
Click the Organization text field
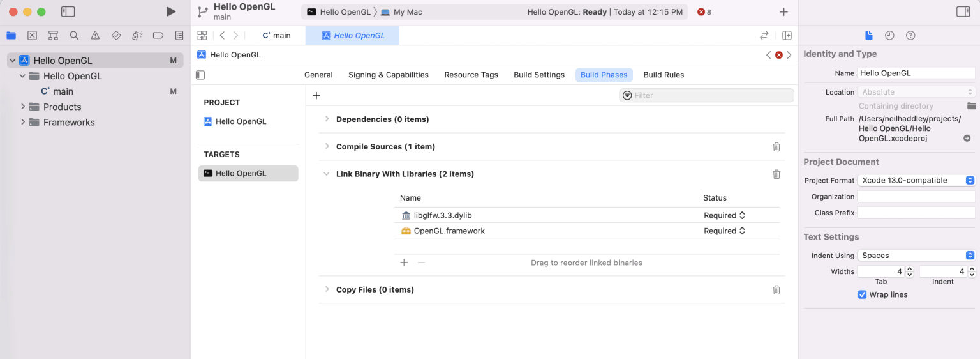tap(916, 197)
